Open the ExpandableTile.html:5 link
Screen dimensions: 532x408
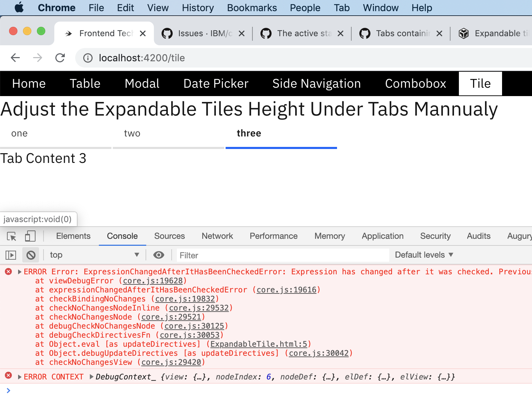click(259, 344)
